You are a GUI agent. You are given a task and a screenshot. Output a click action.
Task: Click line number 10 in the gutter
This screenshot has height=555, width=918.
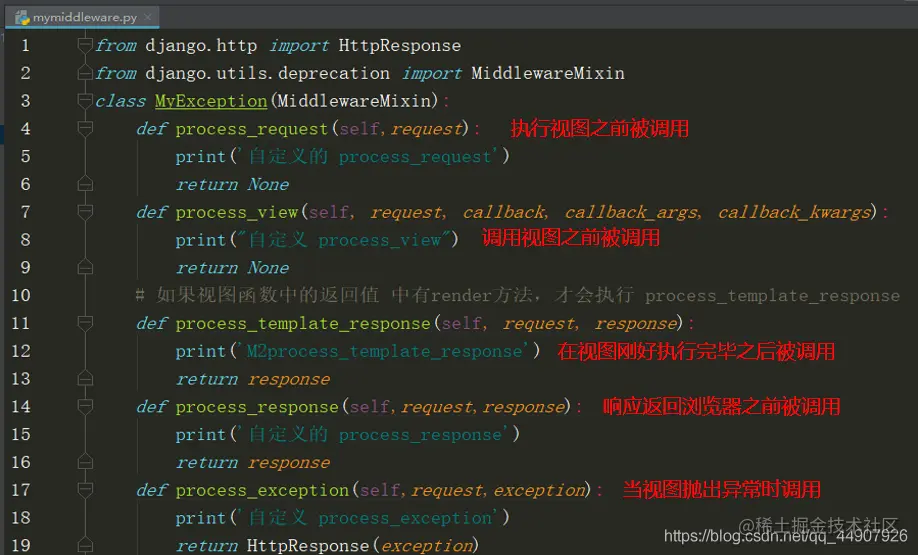pyautogui.click(x=20, y=295)
